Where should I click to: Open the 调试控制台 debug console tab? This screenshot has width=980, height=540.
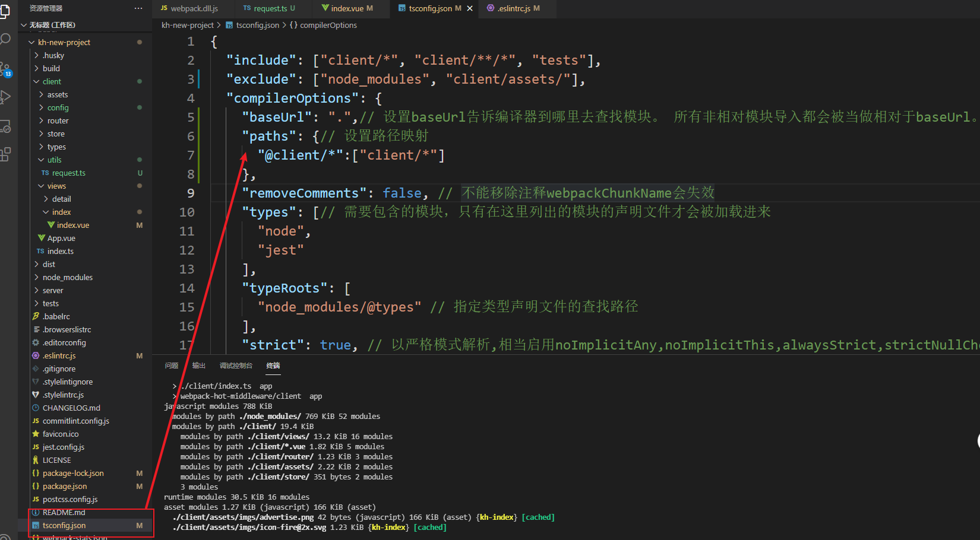(x=236, y=366)
